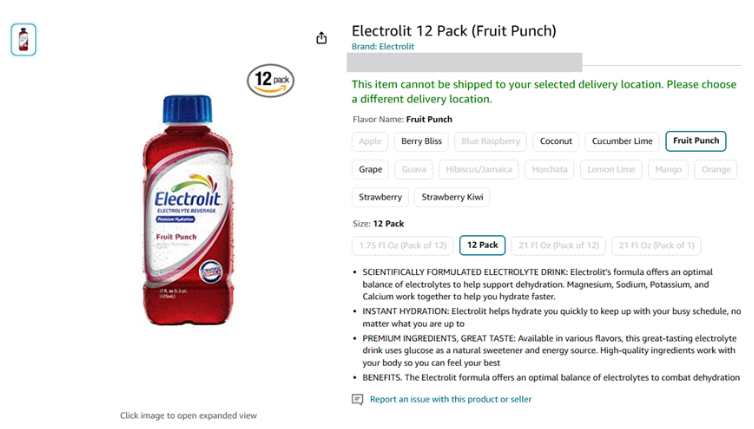Image resolution: width=754 pixels, height=429 pixels.
Task: Report an issue with this product
Action: tap(450, 399)
